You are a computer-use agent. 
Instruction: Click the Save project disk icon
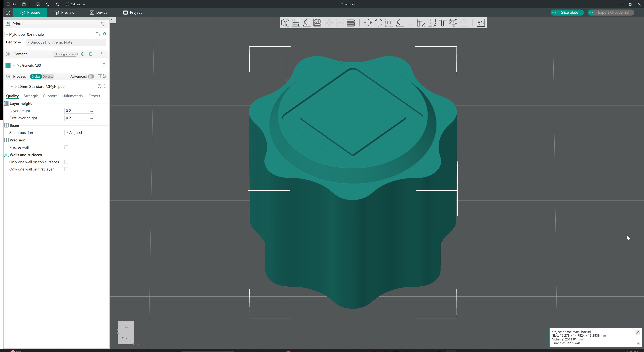click(38, 4)
